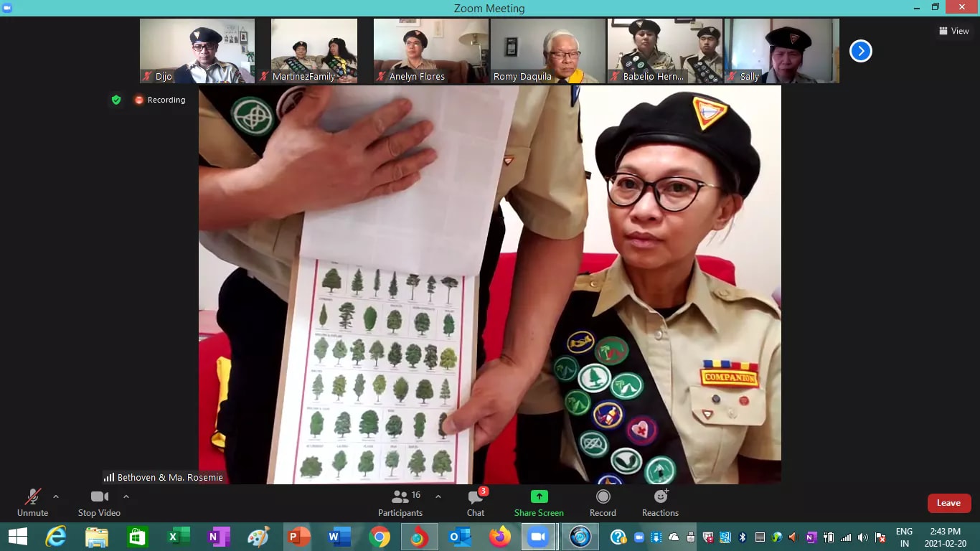Open PowerPoint from the taskbar
This screenshot has width=980, height=551.
click(298, 537)
